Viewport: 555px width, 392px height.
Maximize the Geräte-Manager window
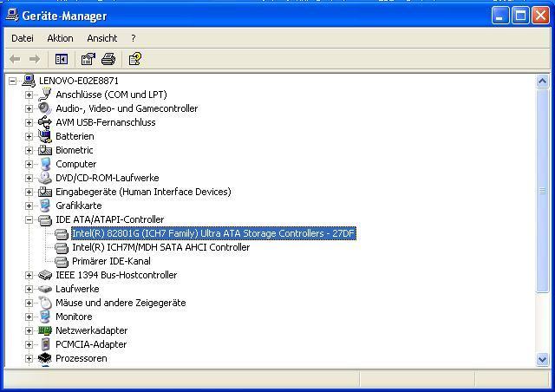coord(520,16)
